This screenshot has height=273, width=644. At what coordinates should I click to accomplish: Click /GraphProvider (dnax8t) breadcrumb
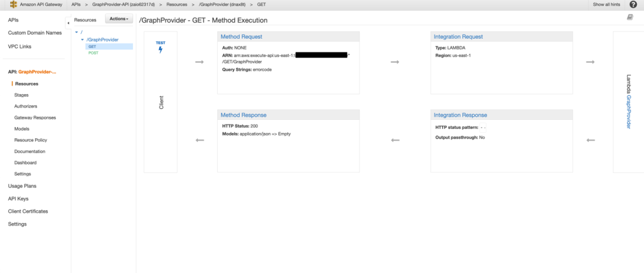(222, 5)
